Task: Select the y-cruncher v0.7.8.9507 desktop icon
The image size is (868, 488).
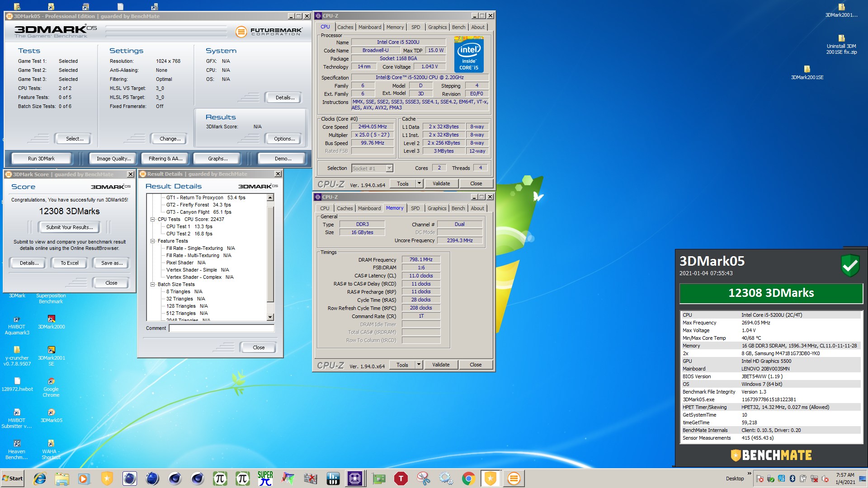Action: 17,357
